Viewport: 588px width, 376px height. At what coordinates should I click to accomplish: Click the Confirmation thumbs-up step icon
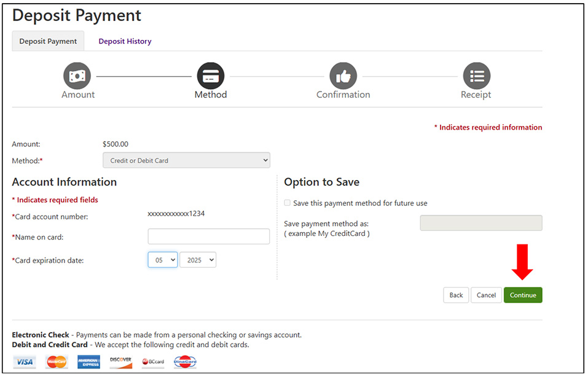[x=343, y=76]
